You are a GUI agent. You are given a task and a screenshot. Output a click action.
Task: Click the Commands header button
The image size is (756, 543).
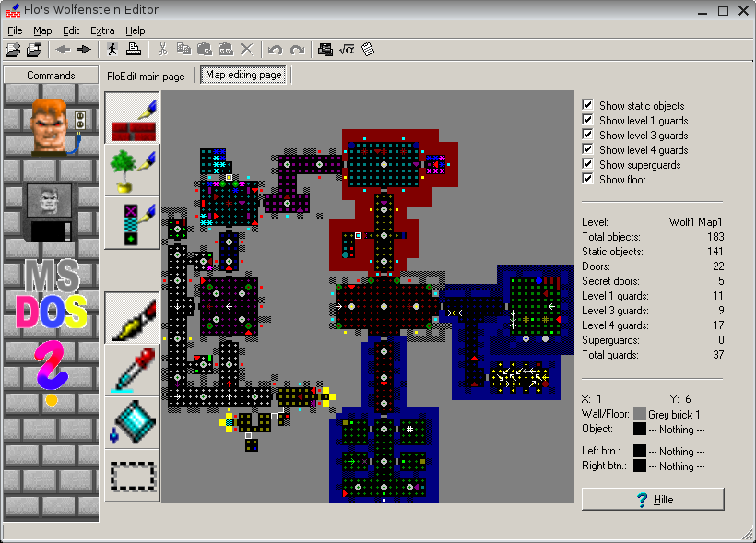point(51,76)
